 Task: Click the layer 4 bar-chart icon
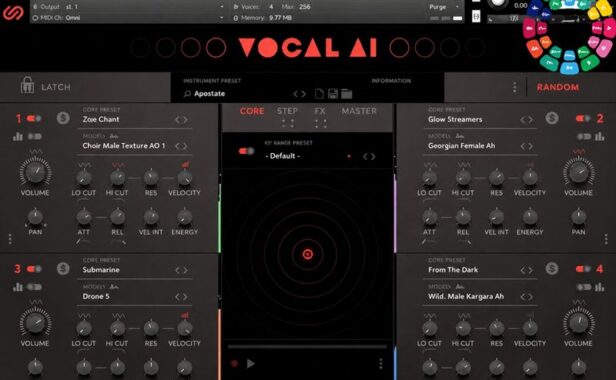599,287
